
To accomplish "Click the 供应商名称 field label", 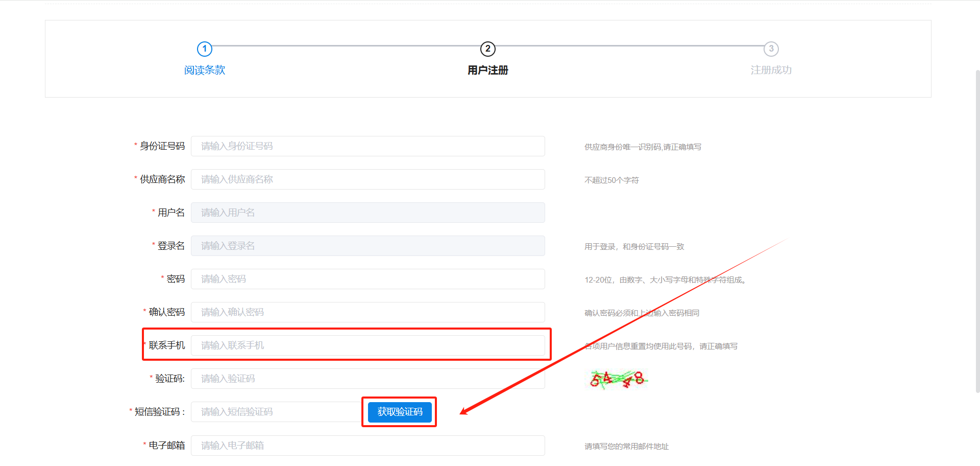I will tap(162, 179).
